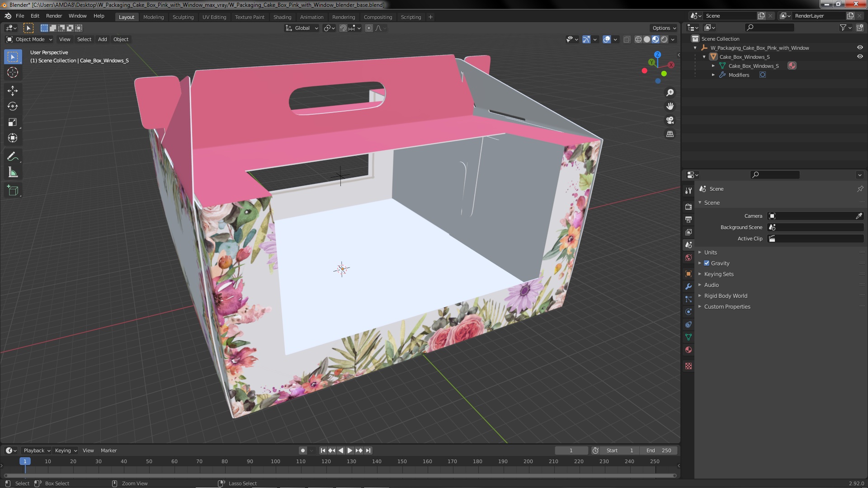The image size is (868, 488).
Task: Select the Measure tool
Action: pos(13,173)
